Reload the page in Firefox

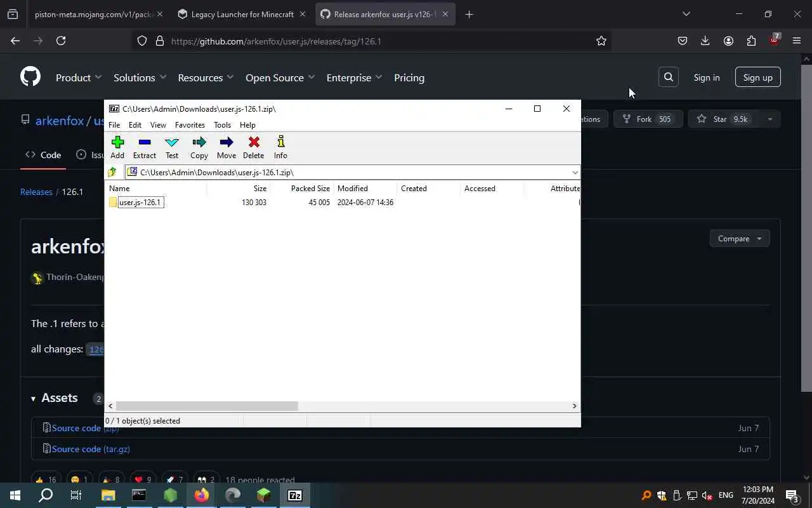coord(61,41)
